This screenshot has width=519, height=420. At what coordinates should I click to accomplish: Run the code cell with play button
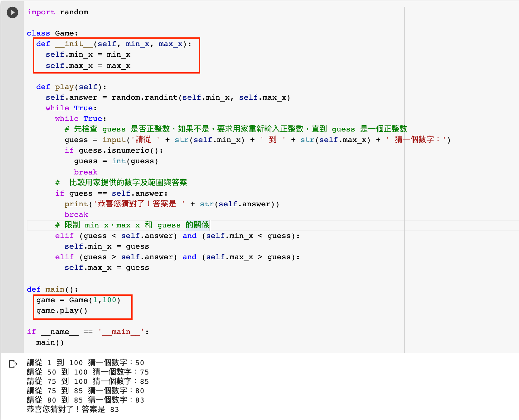pyautogui.click(x=12, y=12)
